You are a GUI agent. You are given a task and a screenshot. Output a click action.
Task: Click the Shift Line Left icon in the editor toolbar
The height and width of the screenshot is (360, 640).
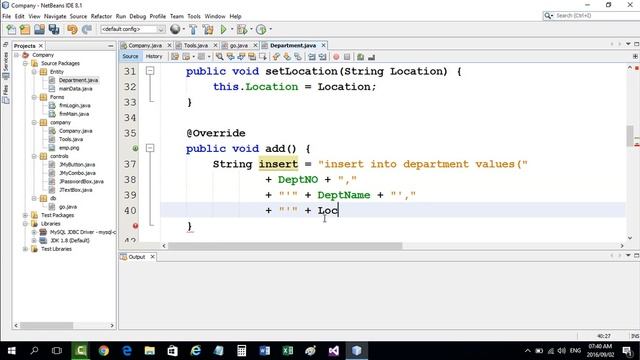point(312,57)
